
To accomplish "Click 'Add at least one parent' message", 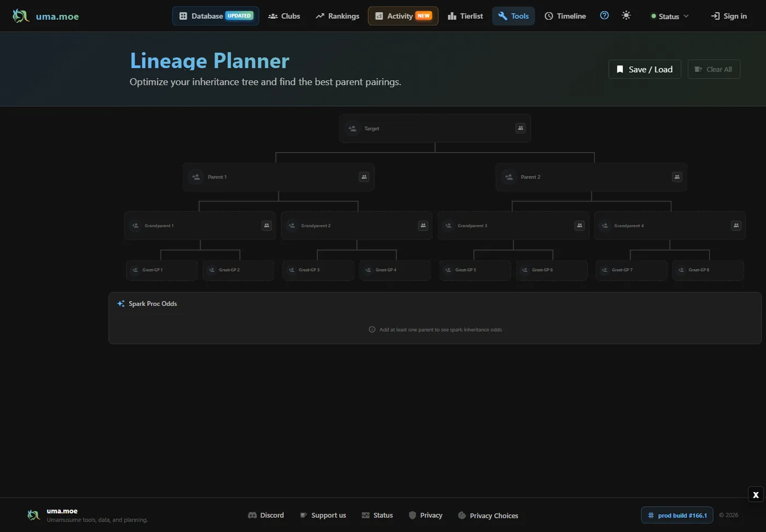I will pos(440,329).
